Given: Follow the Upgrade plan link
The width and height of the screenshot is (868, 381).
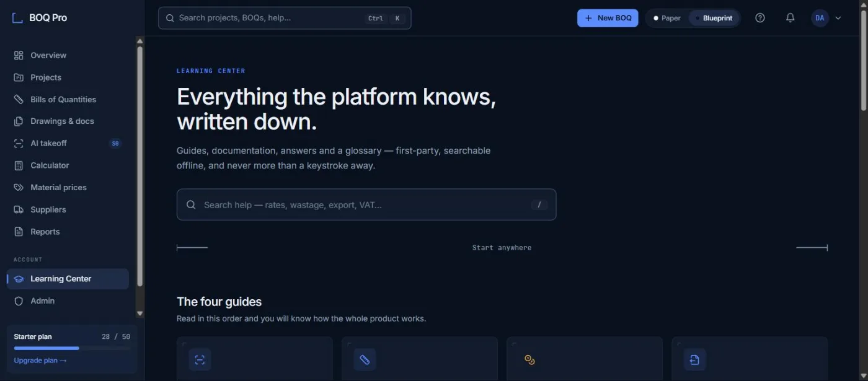Looking at the screenshot, I should 40,361.
